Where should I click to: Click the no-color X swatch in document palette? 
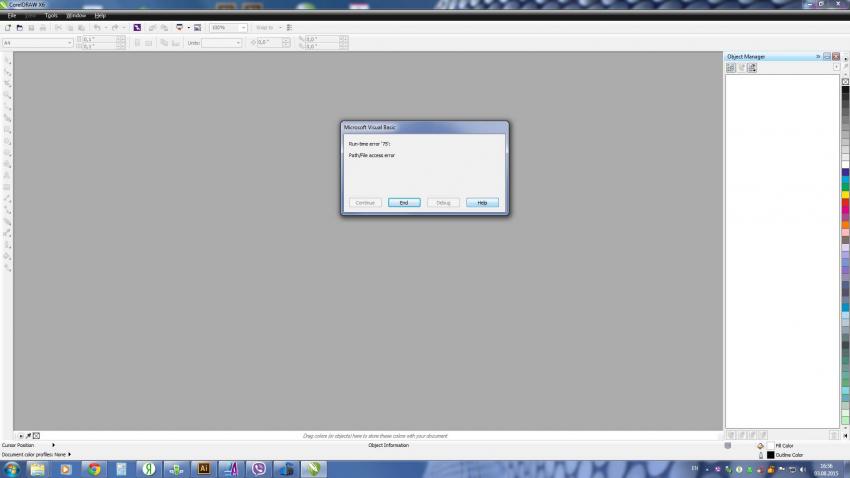coord(37,436)
